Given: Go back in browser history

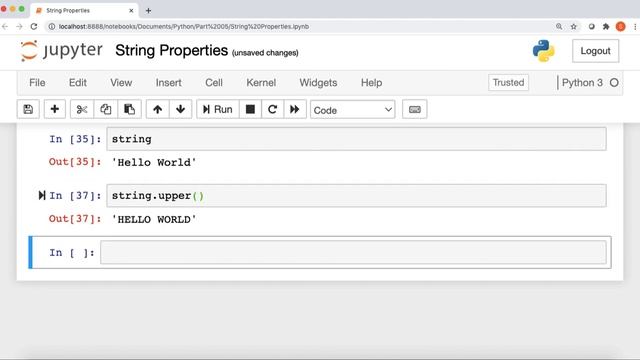Looking at the screenshot, I should 5,27.
